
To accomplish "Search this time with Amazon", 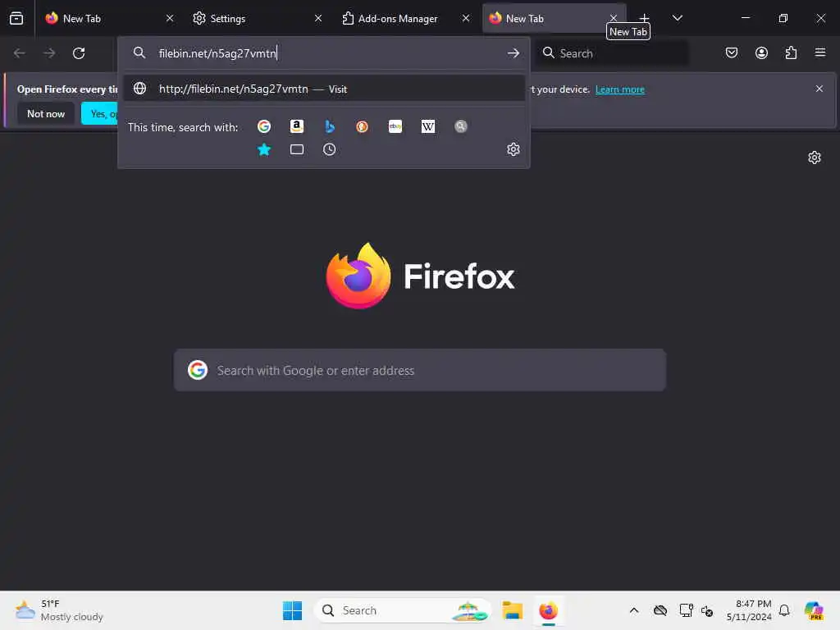I will [x=297, y=126].
